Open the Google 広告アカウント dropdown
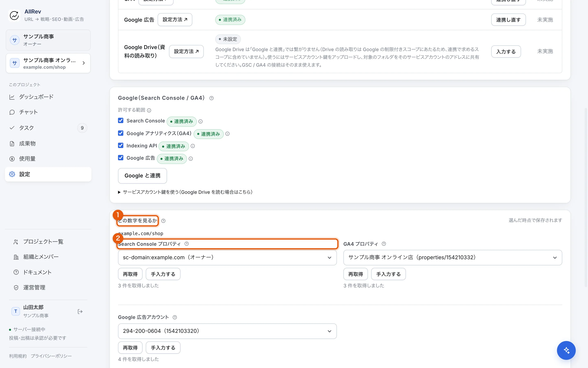The height and width of the screenshot is (368, 588). pos(227,331)
